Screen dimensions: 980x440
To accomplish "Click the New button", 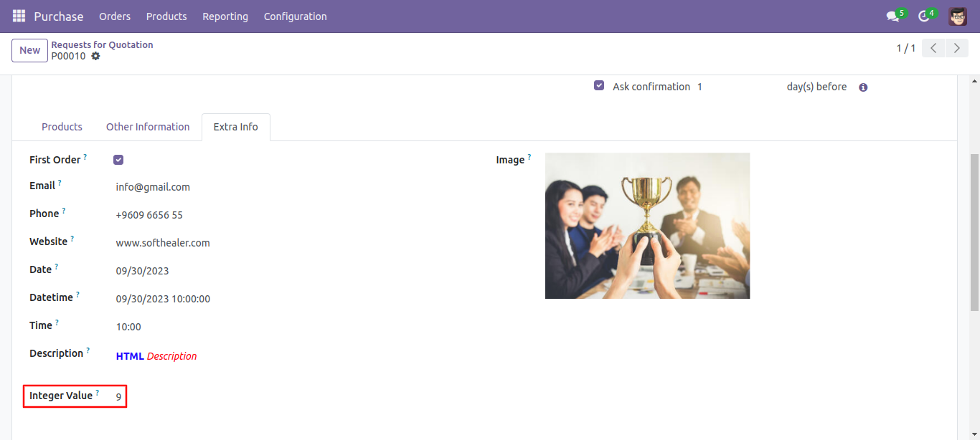I will 29,50.
